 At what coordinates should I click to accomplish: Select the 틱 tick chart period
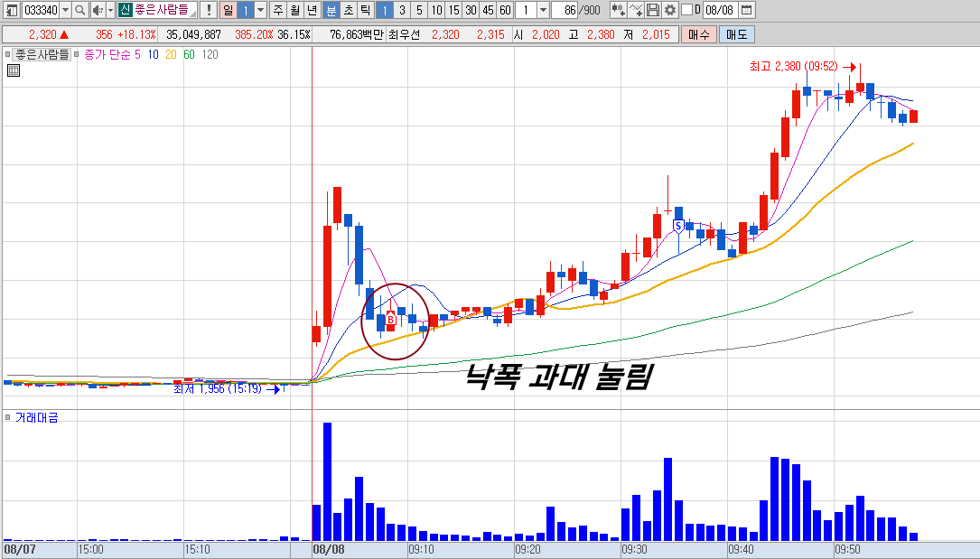pos(366,10)
